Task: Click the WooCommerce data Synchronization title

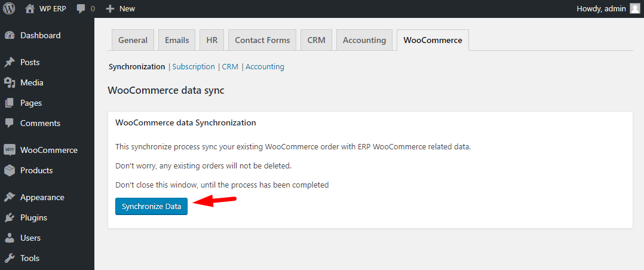Action: click(x=186, y=123)
